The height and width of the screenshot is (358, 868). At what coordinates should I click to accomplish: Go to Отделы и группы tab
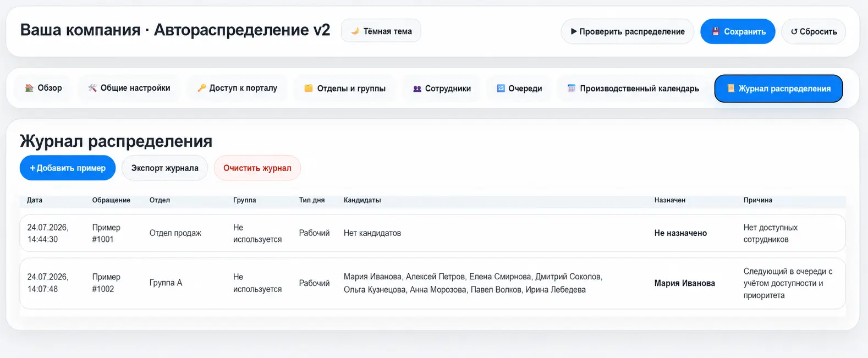(345, 88)
